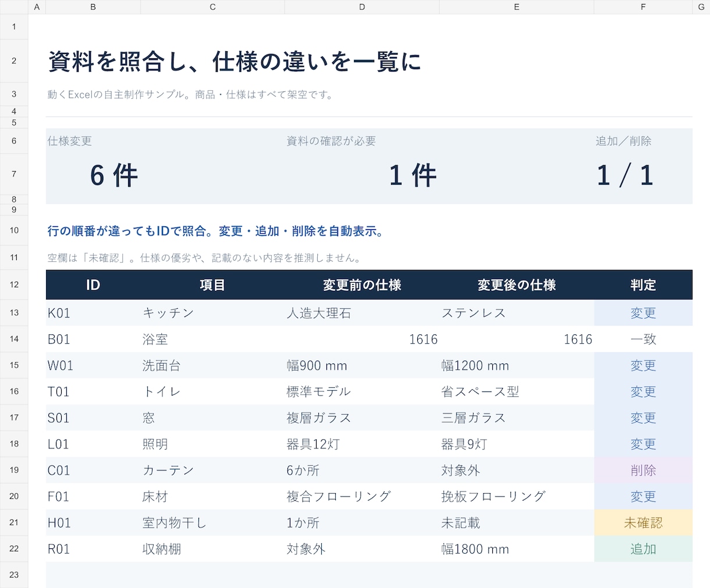Select the T01 ID cell
This screenshot has width=710, height=588.
coord(93,391)
